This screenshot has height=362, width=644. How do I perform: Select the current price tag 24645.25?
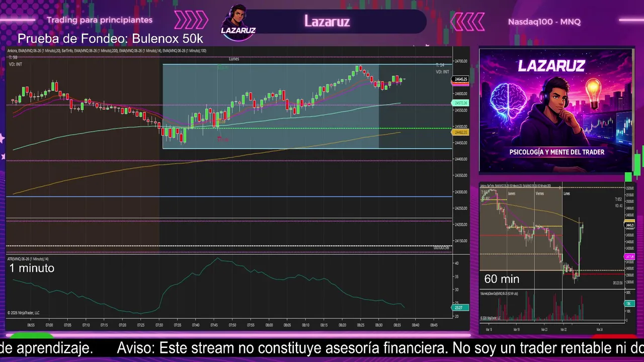pos(461,79)
